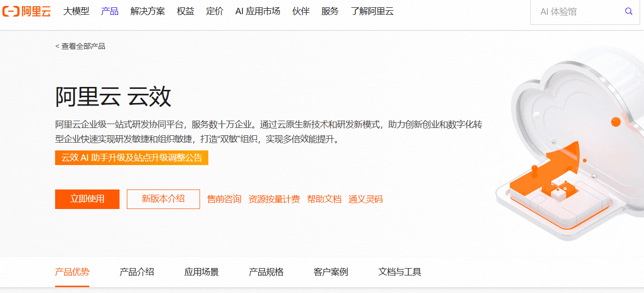Image resolution: width=644 pixels, height=293 pixels.
Task: Open the 定价 menu
Action: (215, 11)
